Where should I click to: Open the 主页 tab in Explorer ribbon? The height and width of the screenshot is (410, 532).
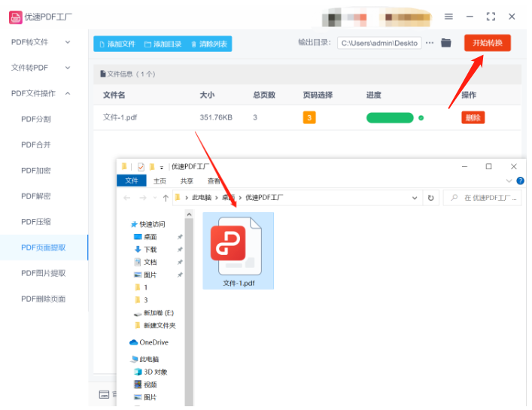160,181
